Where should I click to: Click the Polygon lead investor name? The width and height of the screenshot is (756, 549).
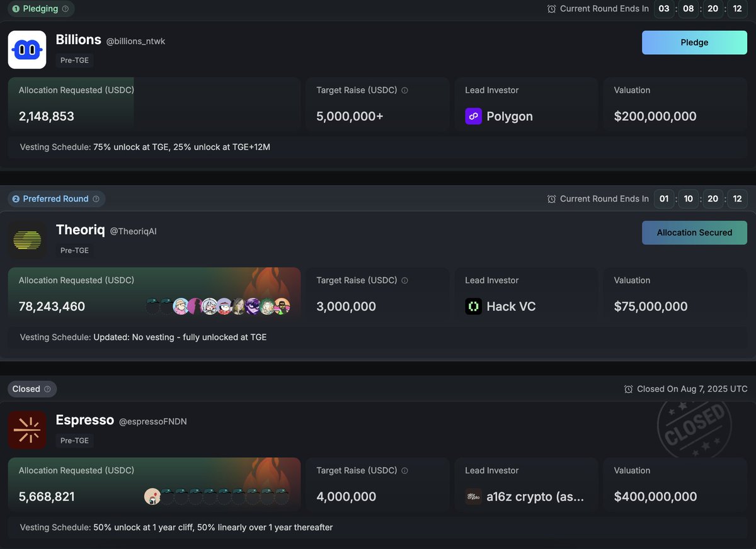tap(510, 116)
